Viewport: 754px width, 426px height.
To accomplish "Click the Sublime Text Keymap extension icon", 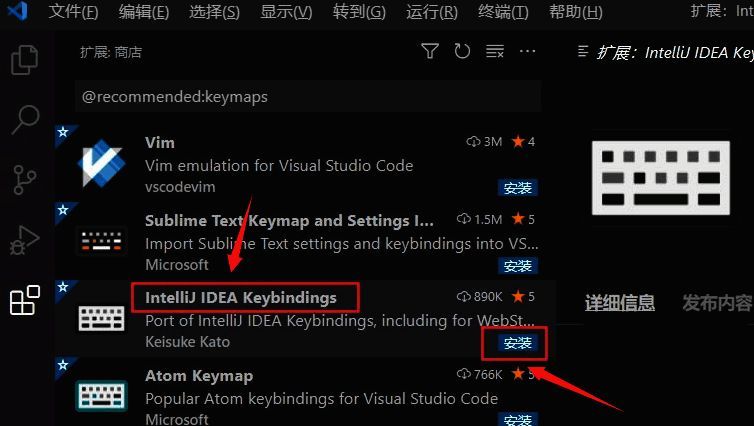I will pyautogui.click(x=101, y=241).
